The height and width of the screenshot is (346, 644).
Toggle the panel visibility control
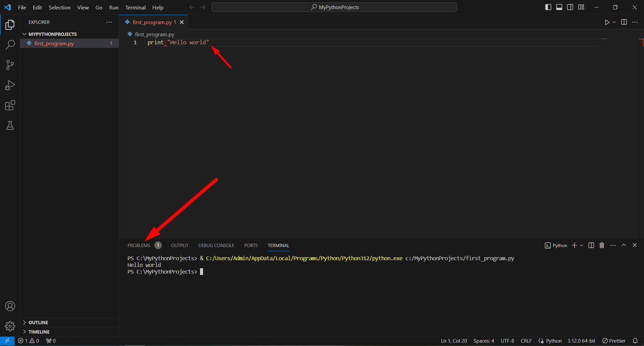point(559,7)
